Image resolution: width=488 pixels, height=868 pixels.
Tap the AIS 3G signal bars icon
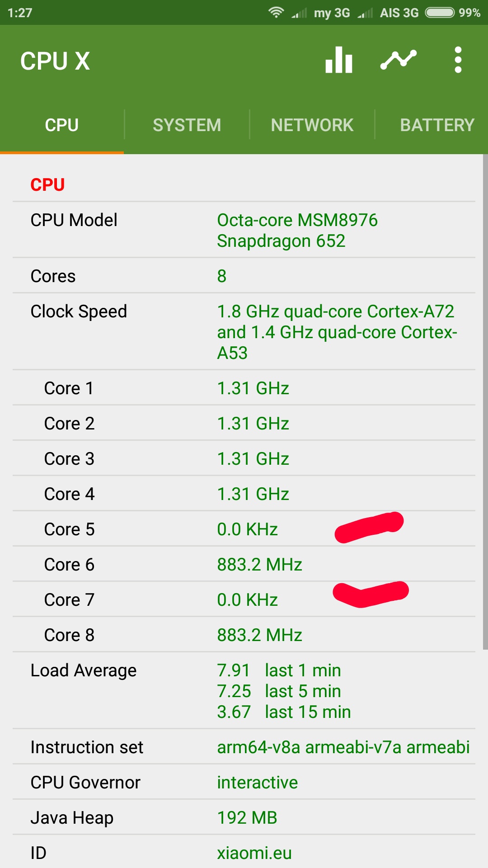tap(365, 13)
